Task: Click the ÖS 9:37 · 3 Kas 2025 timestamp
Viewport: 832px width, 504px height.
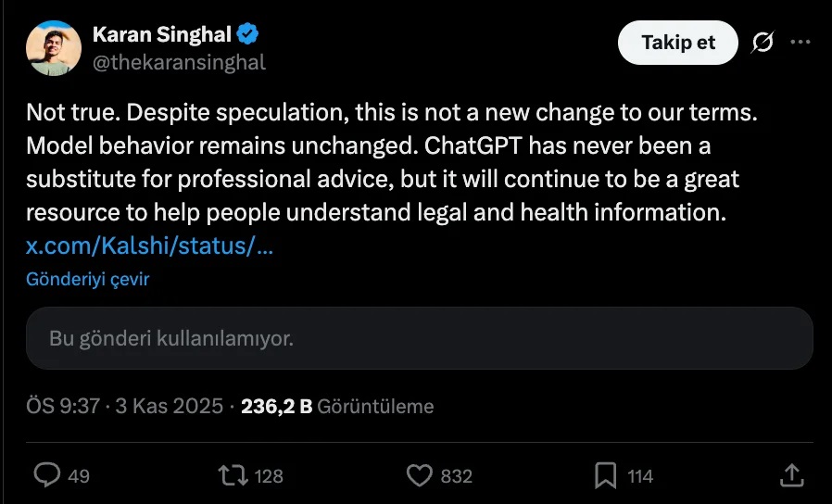Action: (x=124, y=406)
